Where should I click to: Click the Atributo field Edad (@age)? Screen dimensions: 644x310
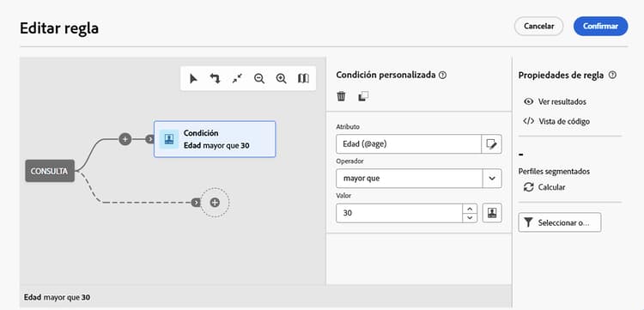[x=409, y=144]
